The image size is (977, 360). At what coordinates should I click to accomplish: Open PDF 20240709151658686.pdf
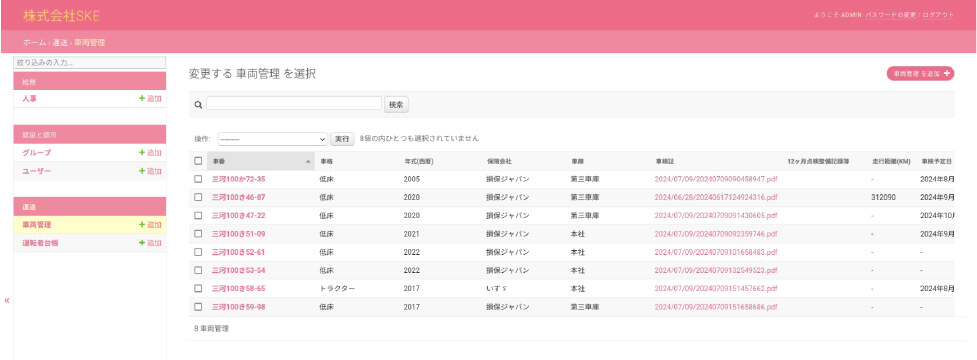point(716,306)
